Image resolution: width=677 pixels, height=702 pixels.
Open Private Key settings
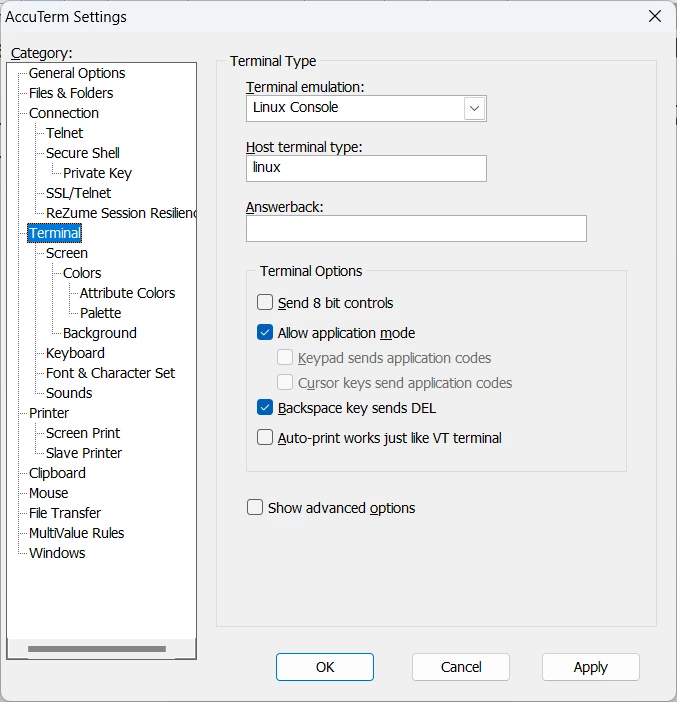98,173
